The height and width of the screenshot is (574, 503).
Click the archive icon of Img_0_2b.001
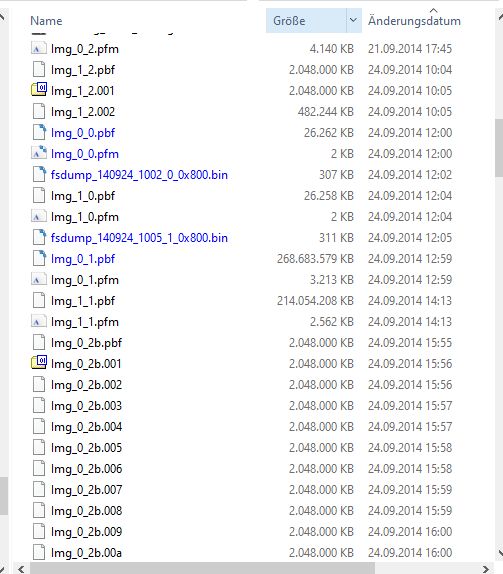[39, 363]
